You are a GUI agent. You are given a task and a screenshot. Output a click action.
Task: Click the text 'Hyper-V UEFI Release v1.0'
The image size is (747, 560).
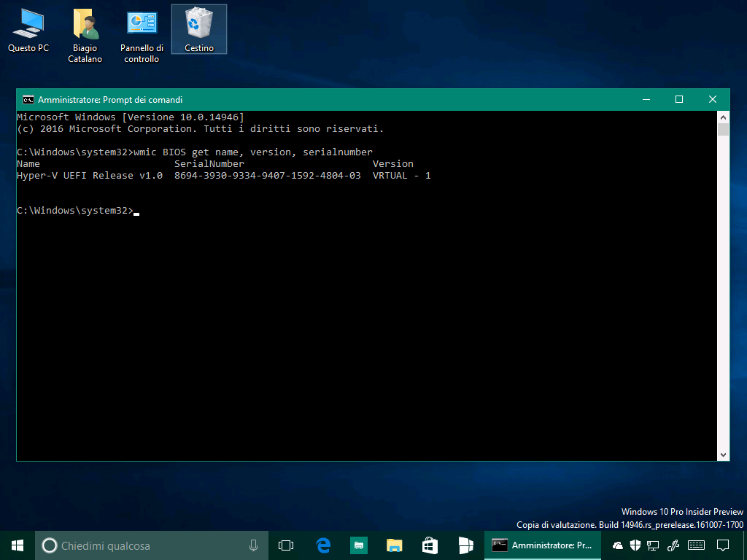point(90,175)
